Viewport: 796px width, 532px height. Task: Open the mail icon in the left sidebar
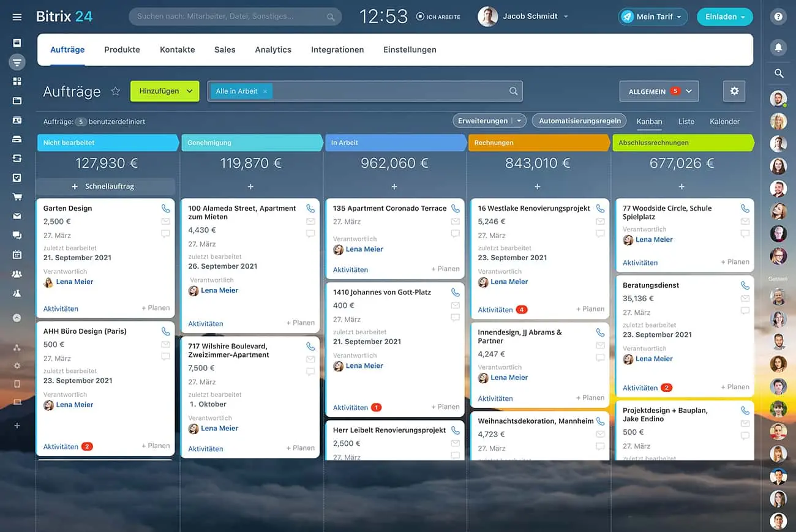pyautogui.click(x=17, y=215)
